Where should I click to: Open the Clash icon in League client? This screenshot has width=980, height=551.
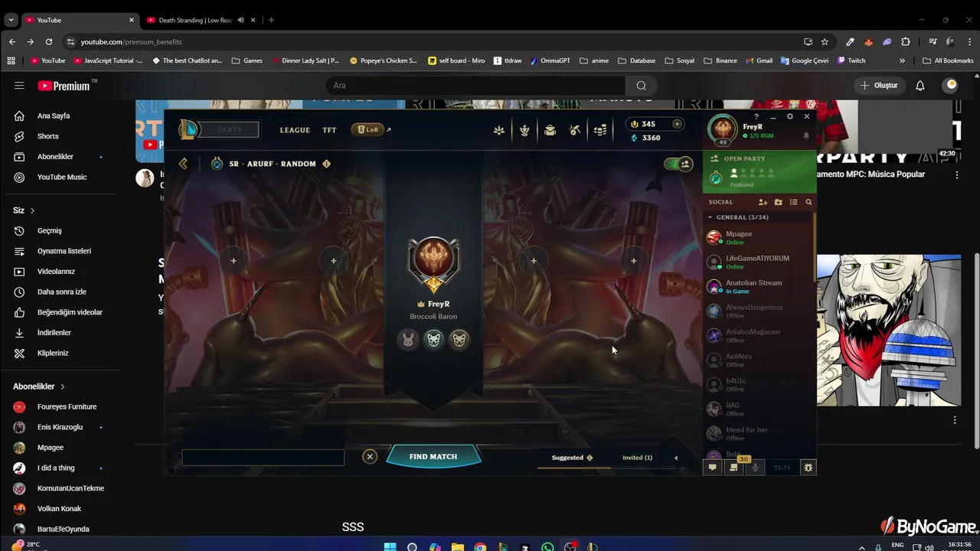point(499,130)
